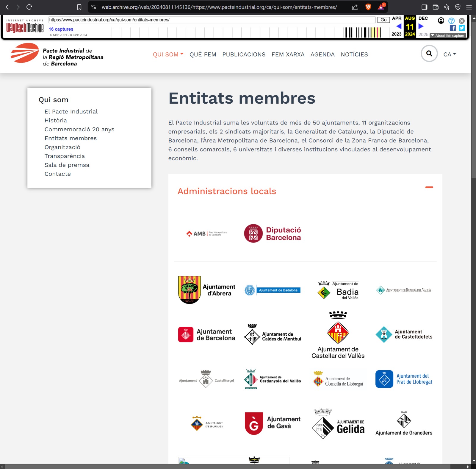Click the site search magnifier button
The height and width of the screenshot is (469, 476).
(x=429, y=53)
